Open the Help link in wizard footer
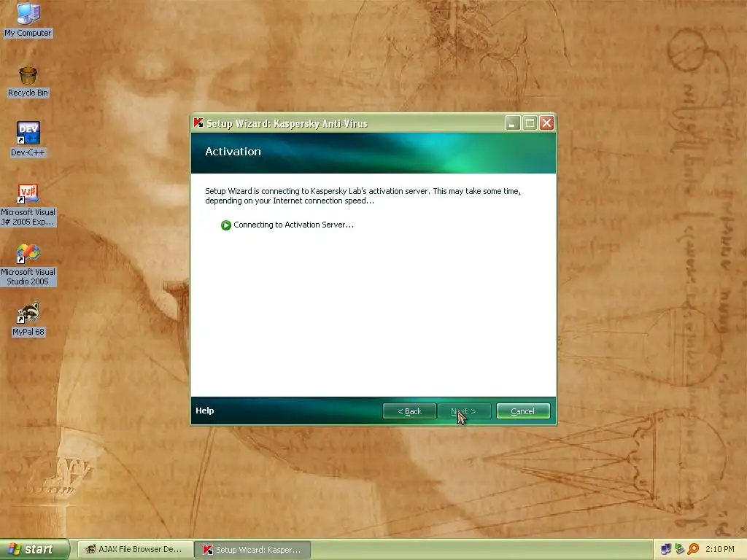Screen dimensions: 747x560 (x=205, y=411)
